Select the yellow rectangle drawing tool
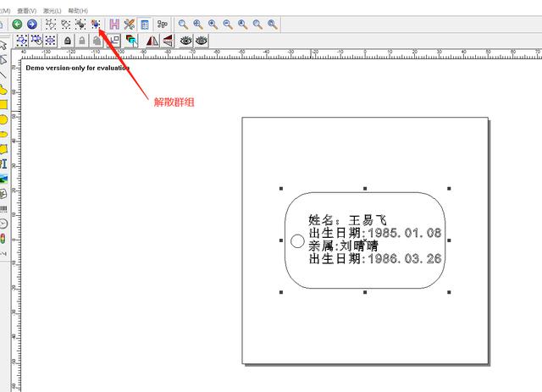542x392 pixels. coord(3,105)
